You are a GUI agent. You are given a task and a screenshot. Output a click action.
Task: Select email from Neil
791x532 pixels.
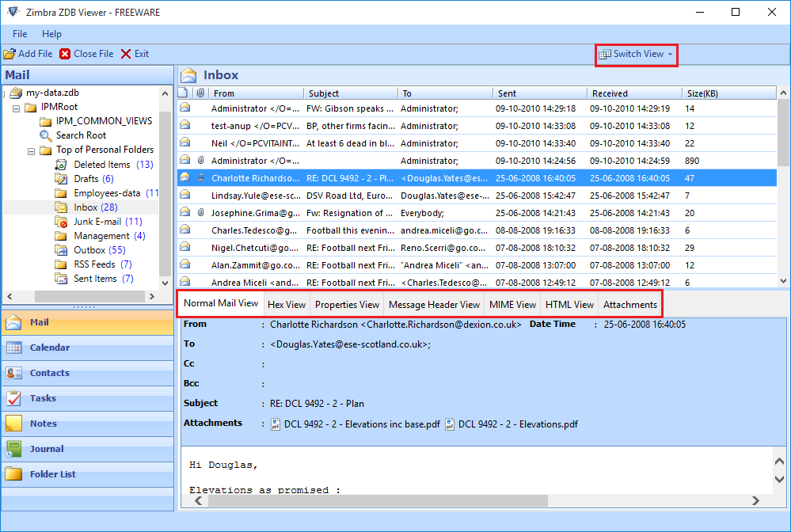pos(477,143)
